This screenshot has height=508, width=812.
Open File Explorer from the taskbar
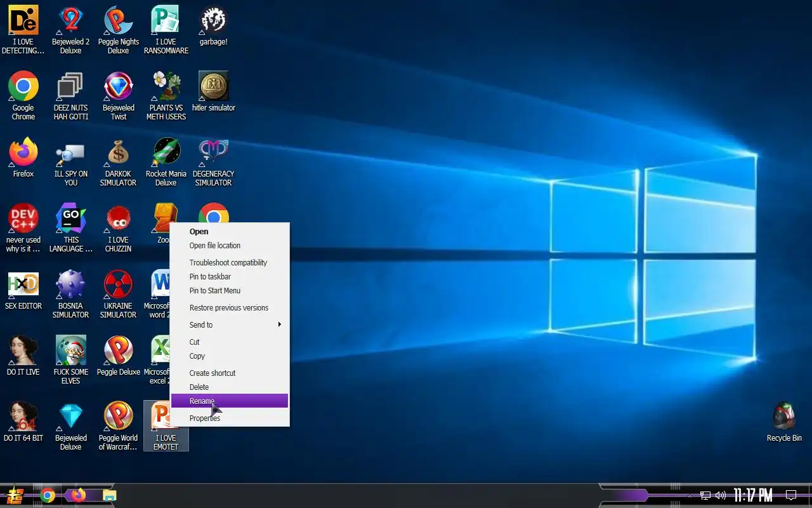click(109, 495)
